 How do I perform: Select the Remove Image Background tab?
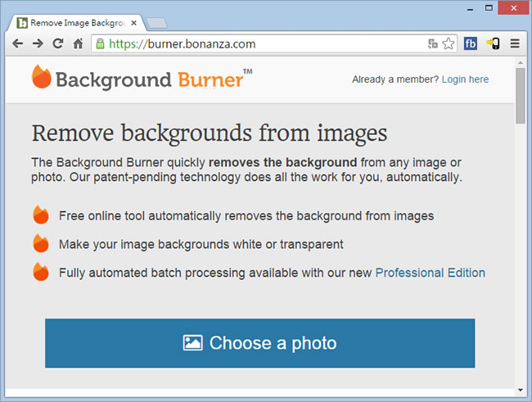point(76,23)
